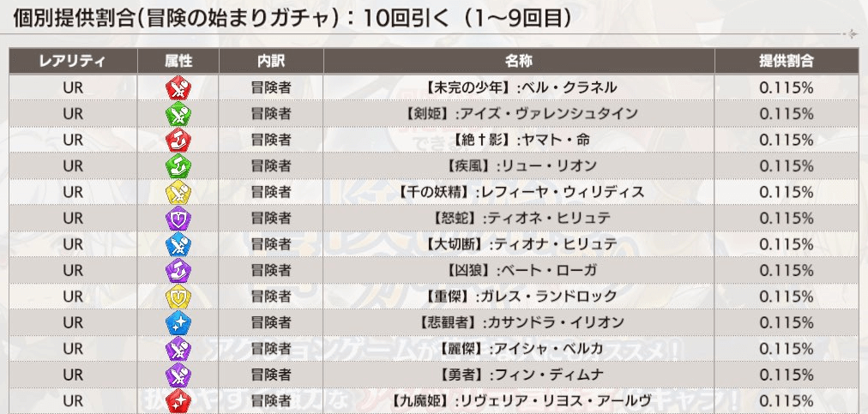Click the red attribute icon for ヤマト・命

(x=178, y=140)
